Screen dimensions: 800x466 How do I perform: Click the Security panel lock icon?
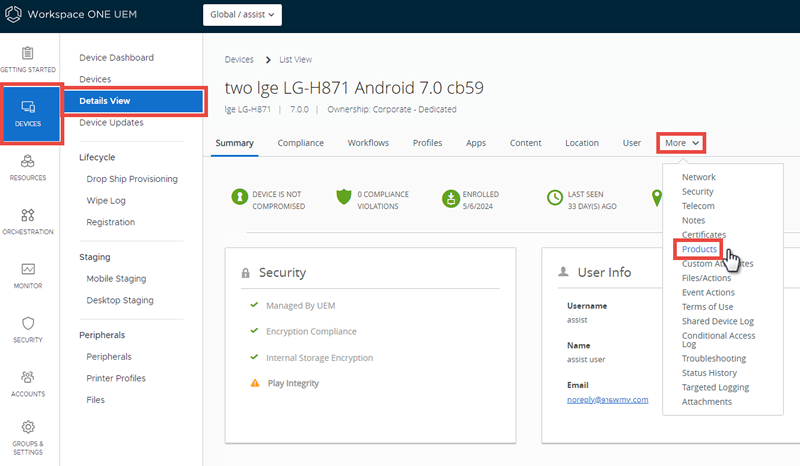pos(245,273)
